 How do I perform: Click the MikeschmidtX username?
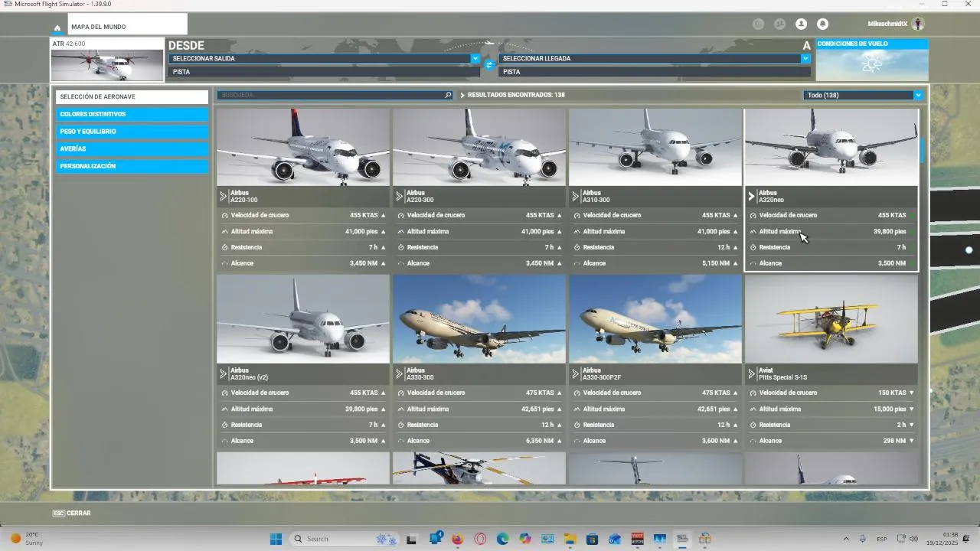[887, 24]
